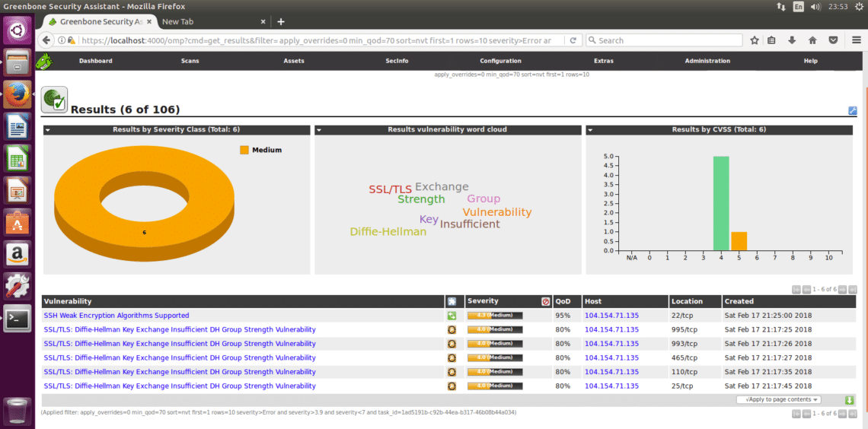
Task: Open dashboard edit wrench icon
Action: point(852,111)
